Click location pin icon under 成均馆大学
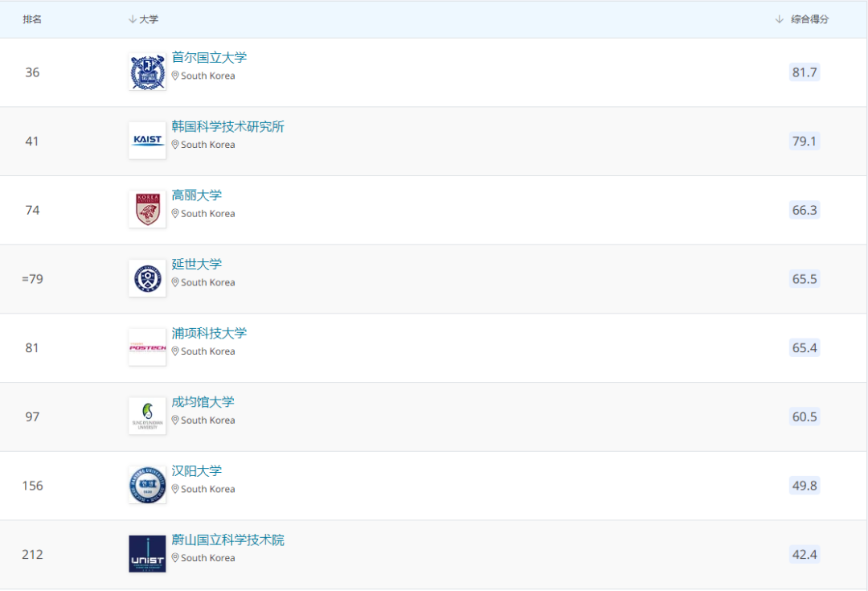 [x=175, y=420]
